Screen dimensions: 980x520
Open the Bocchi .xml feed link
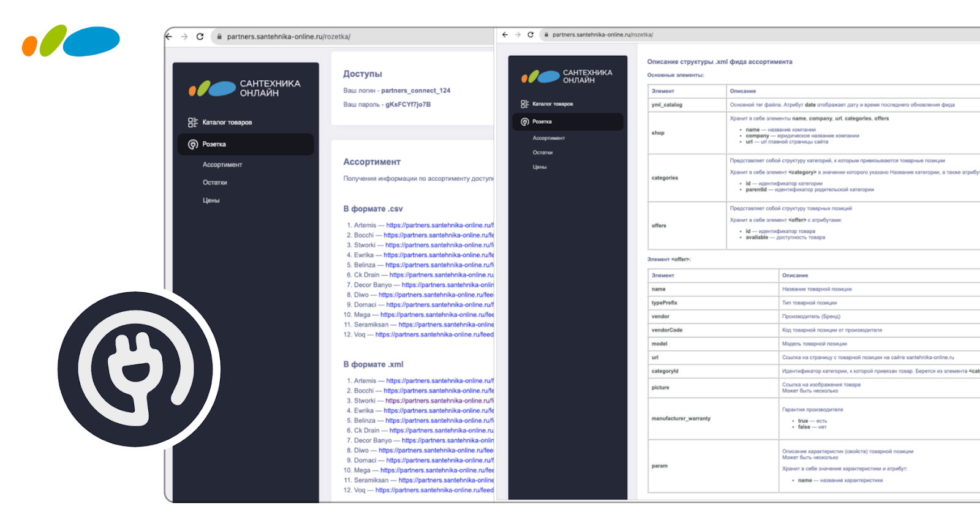[438, 391]
